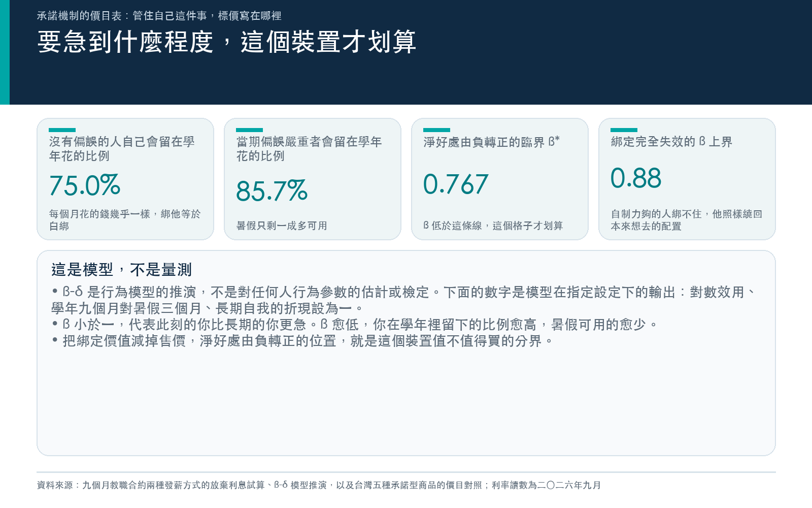Image resolution: width=812 pixels, height=508 pixels.
Task: Click the footer source line 資料來源
Action: 319,485
